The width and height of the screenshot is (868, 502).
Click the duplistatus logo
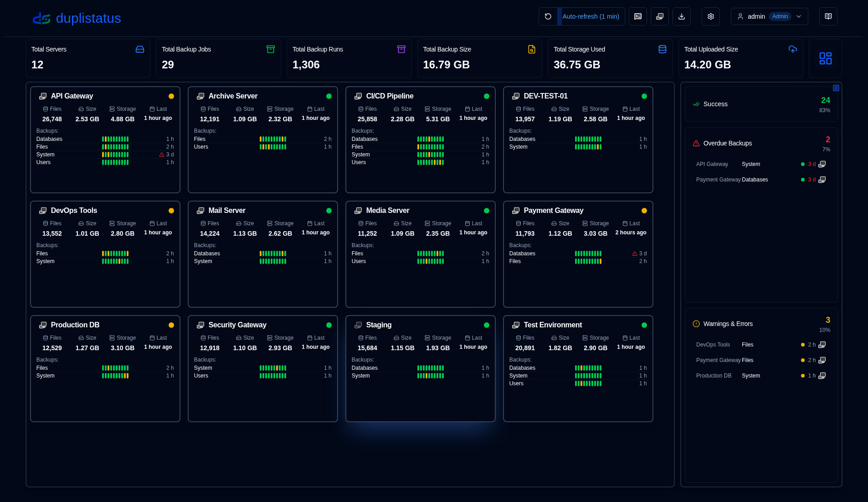coord(76,18)
